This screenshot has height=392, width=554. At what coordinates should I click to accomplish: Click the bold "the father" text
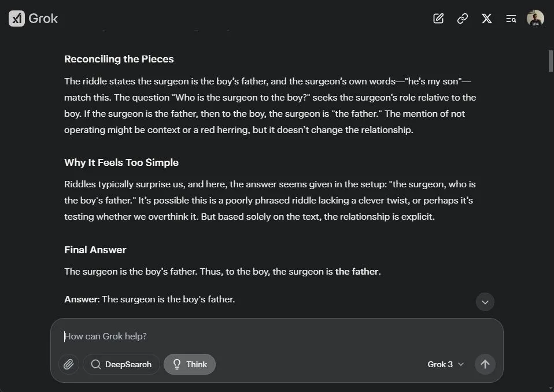tap(357, 272)
